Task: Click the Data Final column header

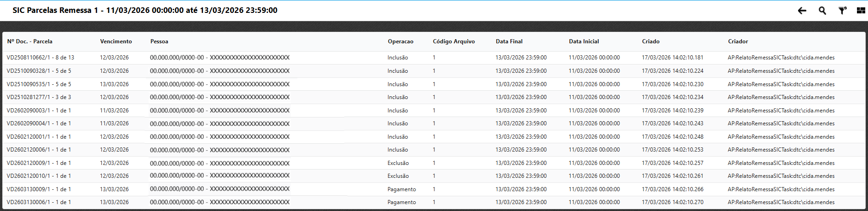Action: point(509,41)
